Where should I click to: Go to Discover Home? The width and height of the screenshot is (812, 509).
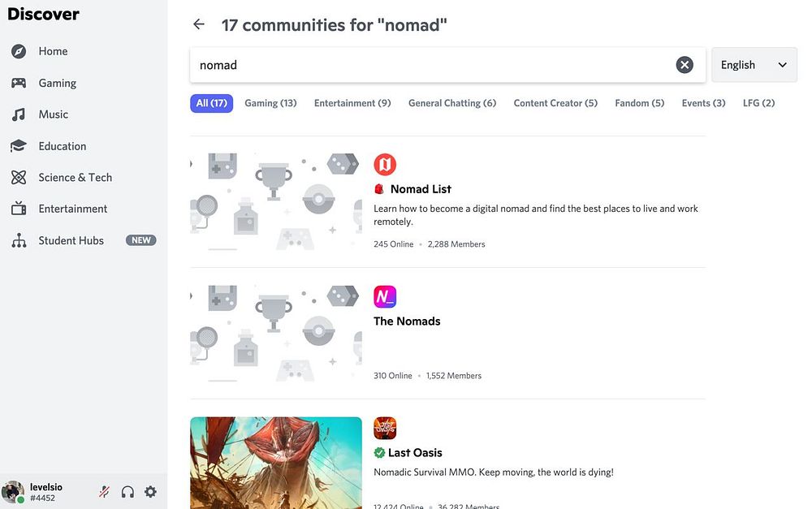53,51
